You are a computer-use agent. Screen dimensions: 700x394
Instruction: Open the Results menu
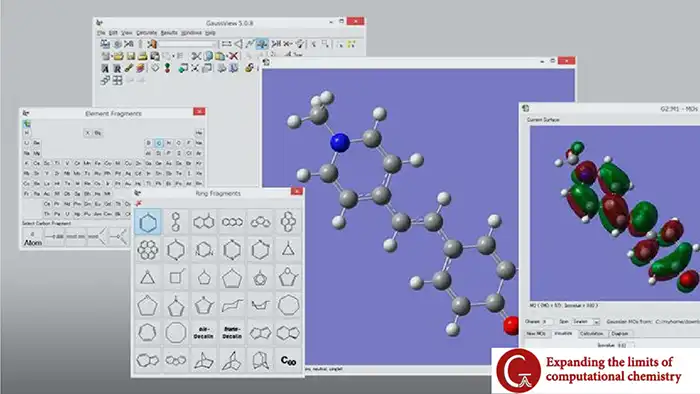pos(169,33)
